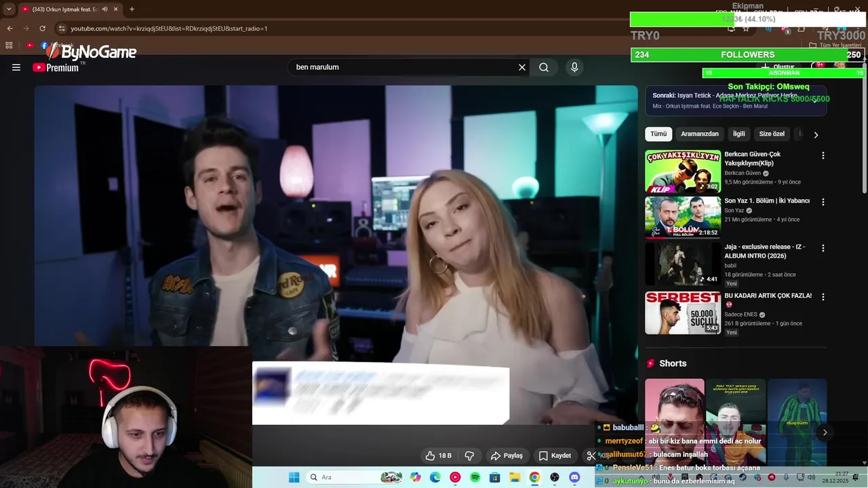This screenshot has height=488, width=868.
Task: Start voice search with the microphone
Action: click(x=574, y=67)
